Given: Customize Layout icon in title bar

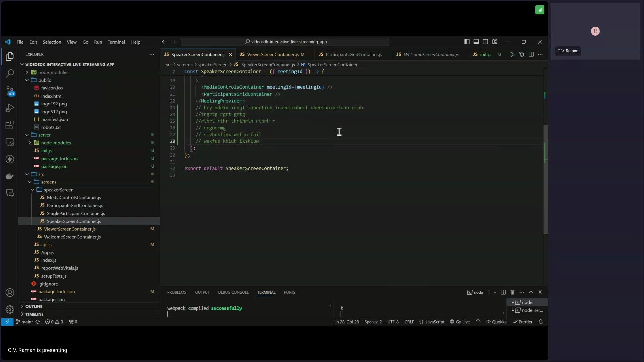Looking at the screenshot, I should pyautogui.click(x=495, y=42).
